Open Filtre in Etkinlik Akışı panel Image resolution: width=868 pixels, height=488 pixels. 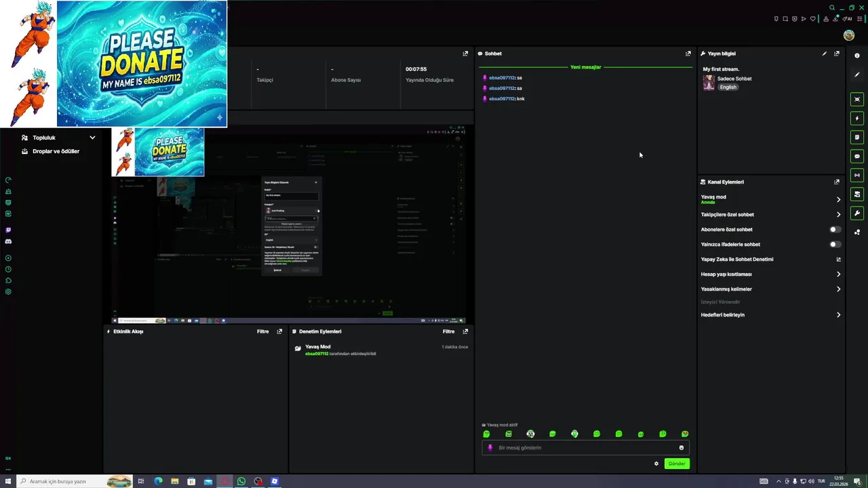(x=263, y=331)
